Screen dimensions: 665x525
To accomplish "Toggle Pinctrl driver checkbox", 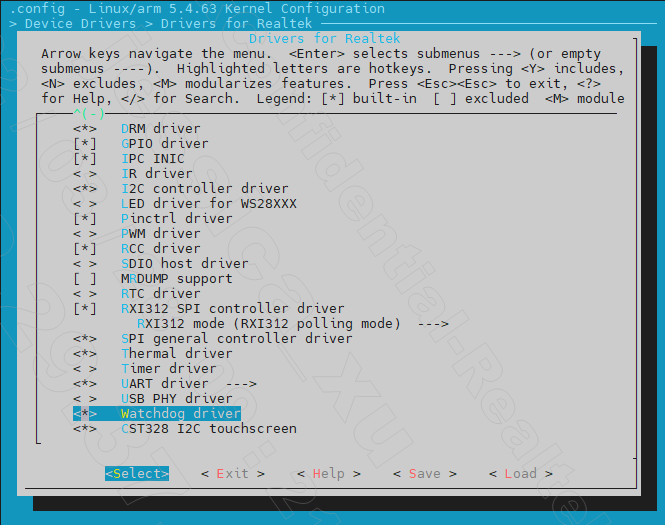I will coord(85,219).
